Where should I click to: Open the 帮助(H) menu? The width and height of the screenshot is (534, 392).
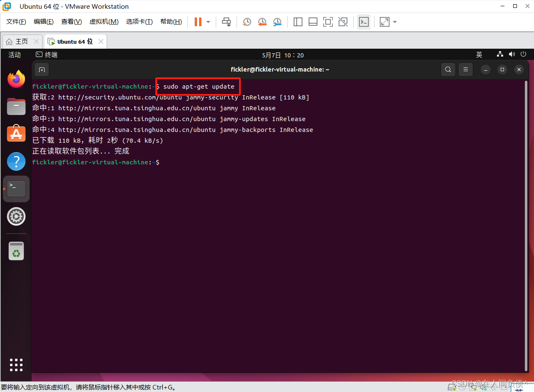[x=171, y=22]
